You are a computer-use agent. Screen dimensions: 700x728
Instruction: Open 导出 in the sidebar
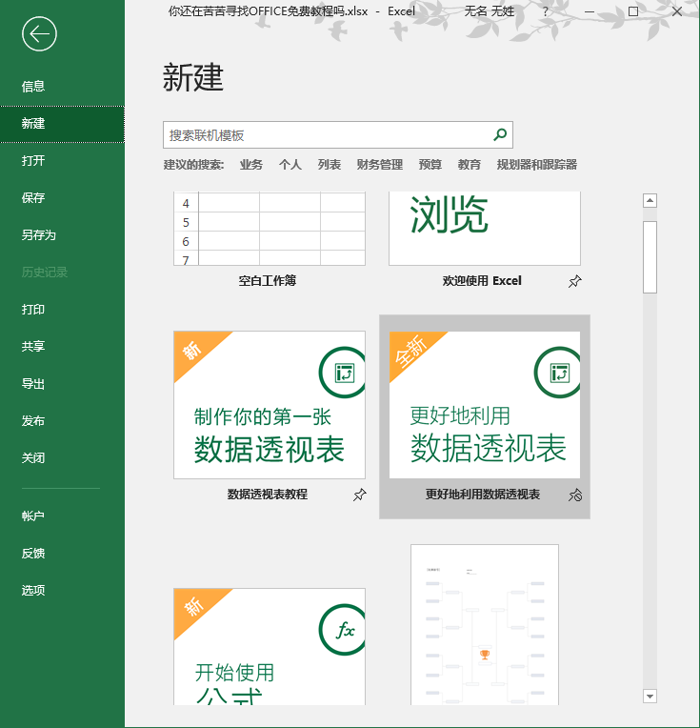[x=62, y=383]
